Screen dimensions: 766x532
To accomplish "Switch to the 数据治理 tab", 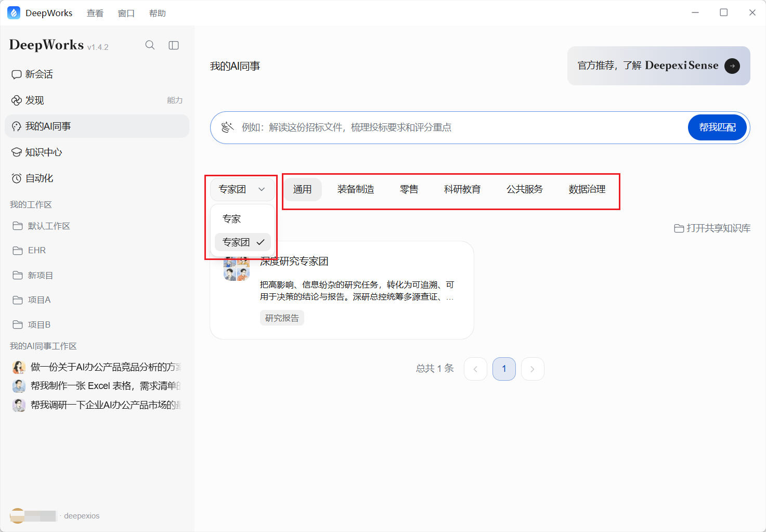I will [587, 189].
